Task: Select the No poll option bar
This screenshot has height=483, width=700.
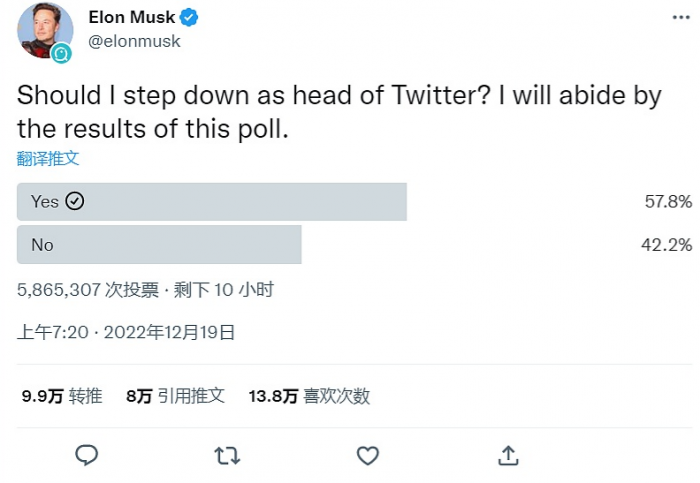Action: point(159,245)
